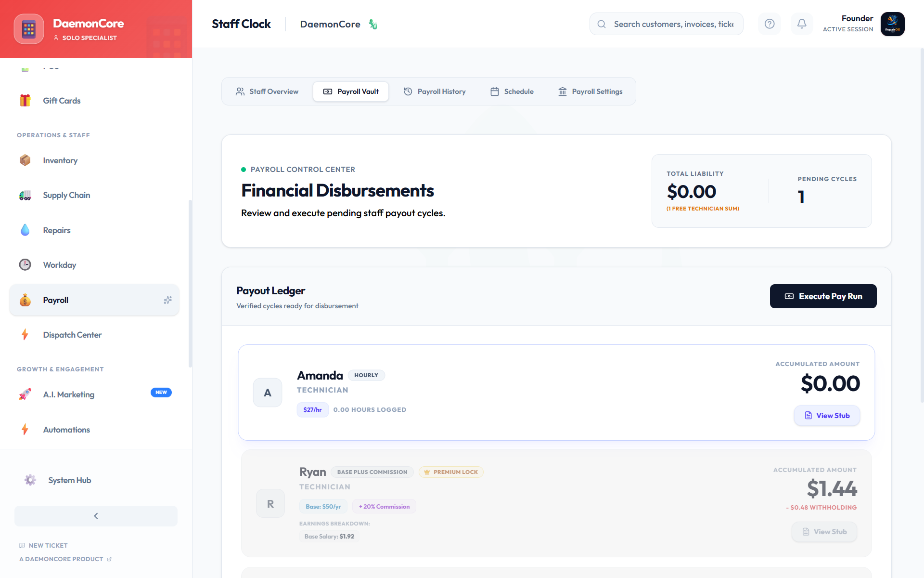Click the Automations lightning bolt icon
Image resolution: width=924 pixels, height=578 pixels.
pyautogui.click(x=25, y=429)
